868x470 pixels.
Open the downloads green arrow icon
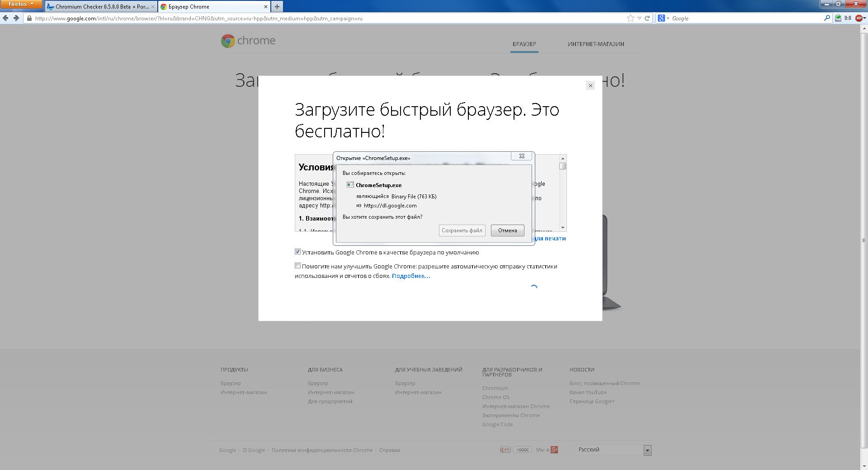tap(838, 18)
